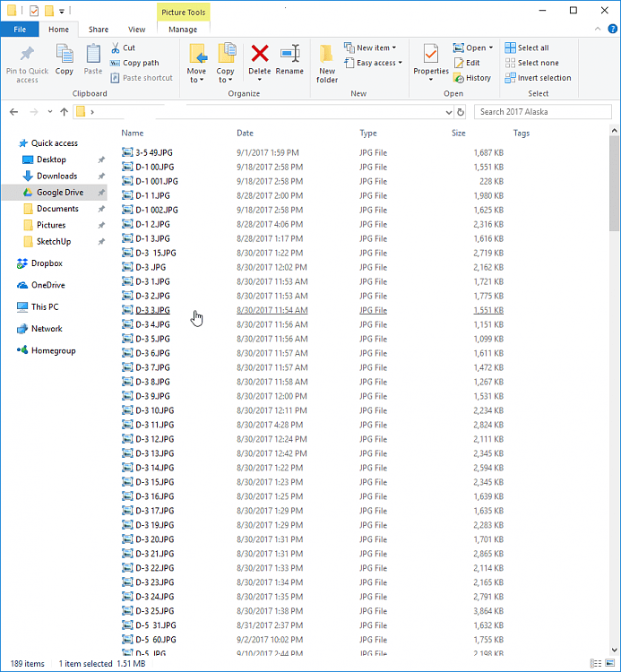
Task: Open the Open button dropdown arrow
Action: tap(491, 47)
